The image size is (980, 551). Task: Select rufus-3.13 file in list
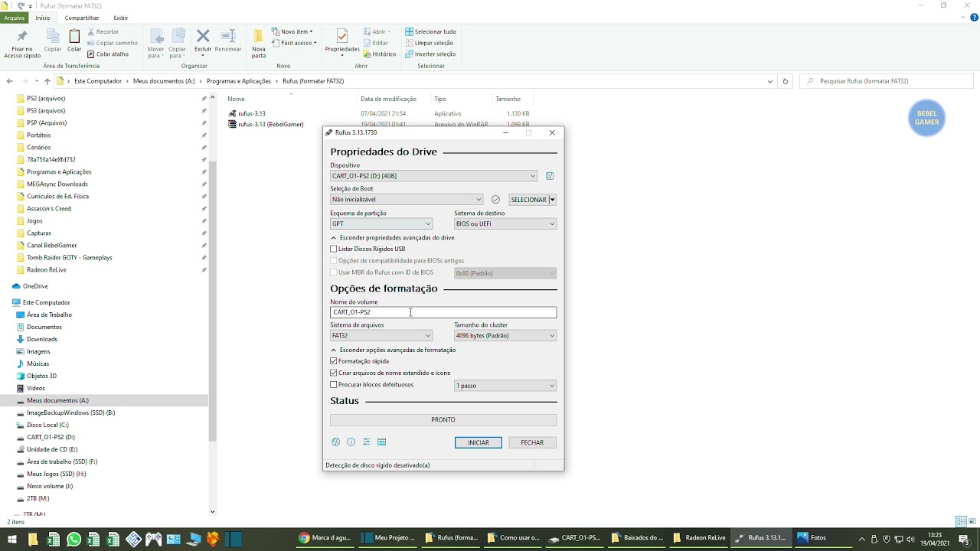[x=252, y=113]
